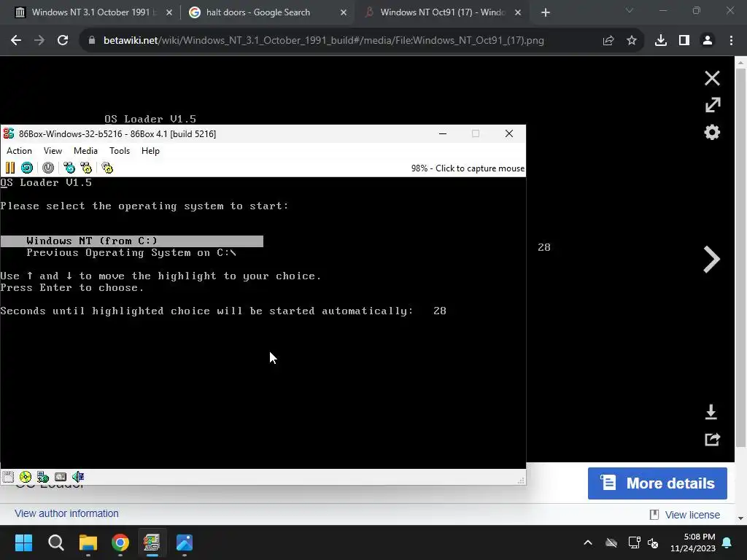
Task: Open taskbar Search
Action: [x=56, y=542]
